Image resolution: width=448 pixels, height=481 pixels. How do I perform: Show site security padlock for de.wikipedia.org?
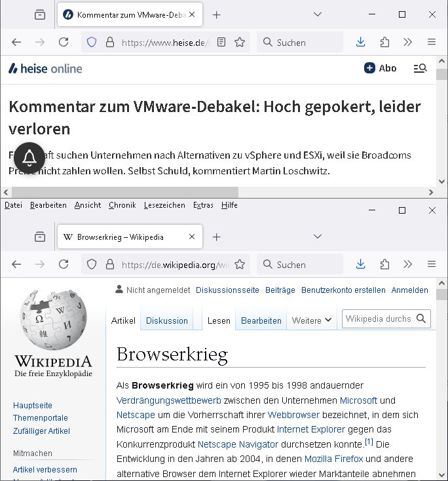pyautogui.click(x=110, y=264)
